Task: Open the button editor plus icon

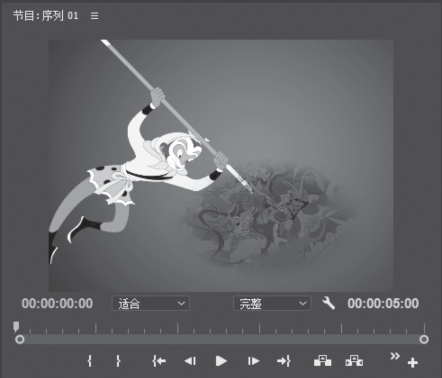Action: point(413,363)
